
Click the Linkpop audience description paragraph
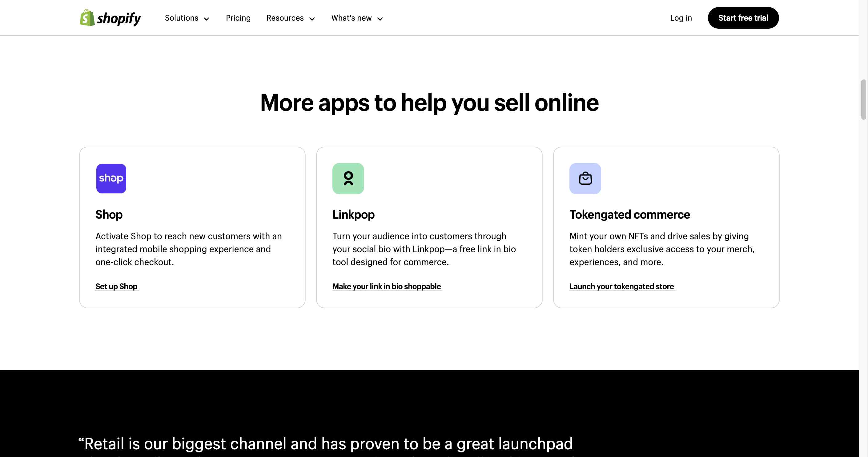coord(424,249)
